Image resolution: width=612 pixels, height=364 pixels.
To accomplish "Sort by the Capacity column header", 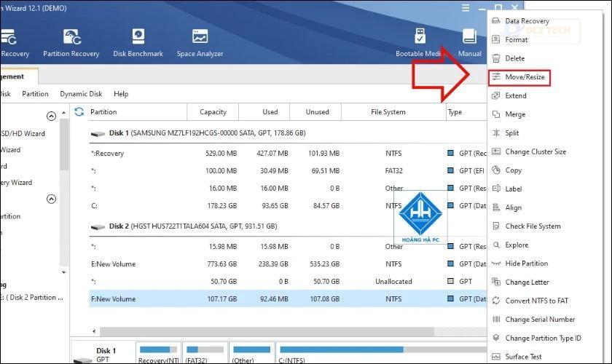I will pyautogui.click(x=213, y=112).
